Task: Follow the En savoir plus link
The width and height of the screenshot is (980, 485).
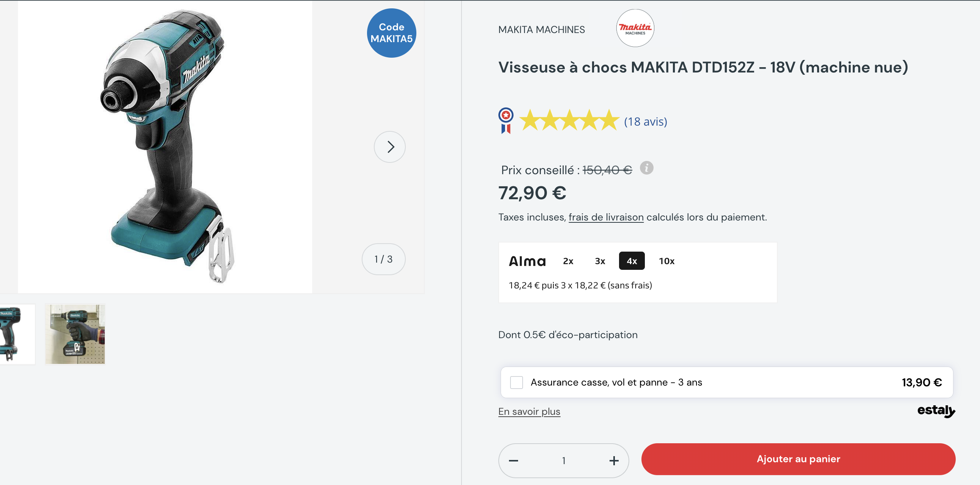Action: click(529, 412)
